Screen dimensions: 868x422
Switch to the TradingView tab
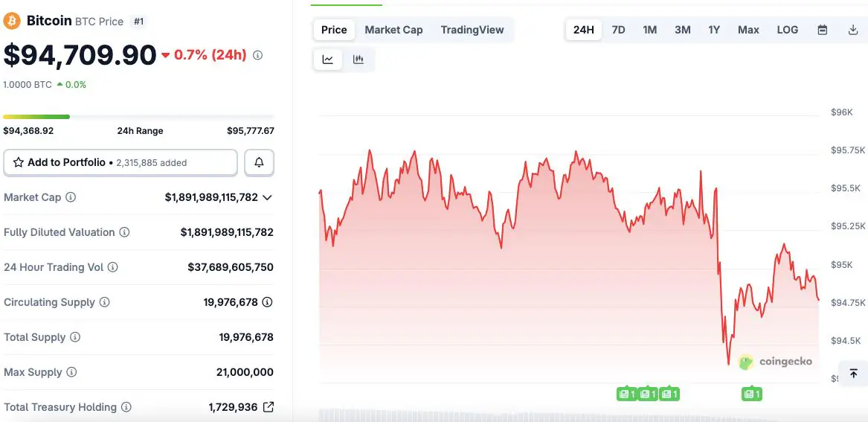click(x=472, y=30)
